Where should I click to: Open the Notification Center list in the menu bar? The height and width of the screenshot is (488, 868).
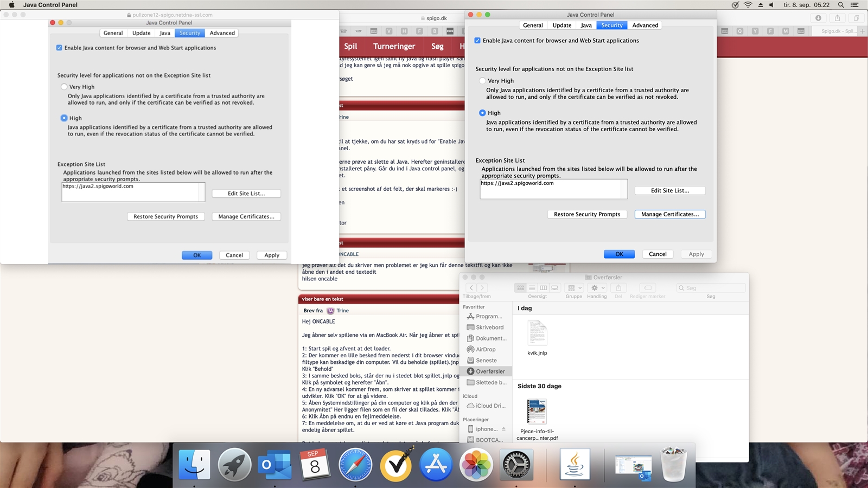[x=855, y=5]
